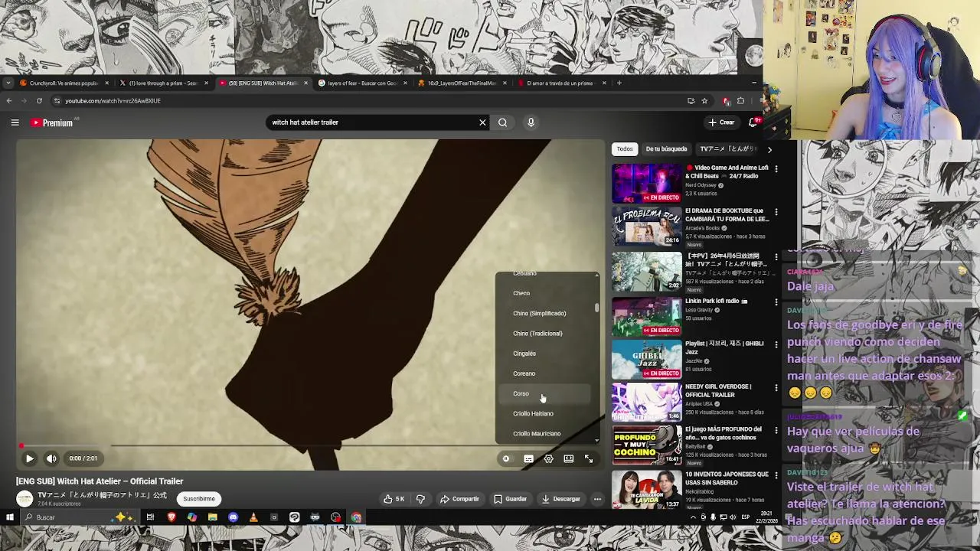Open Ghibli Jazz playlist video

tap(647, 359)
